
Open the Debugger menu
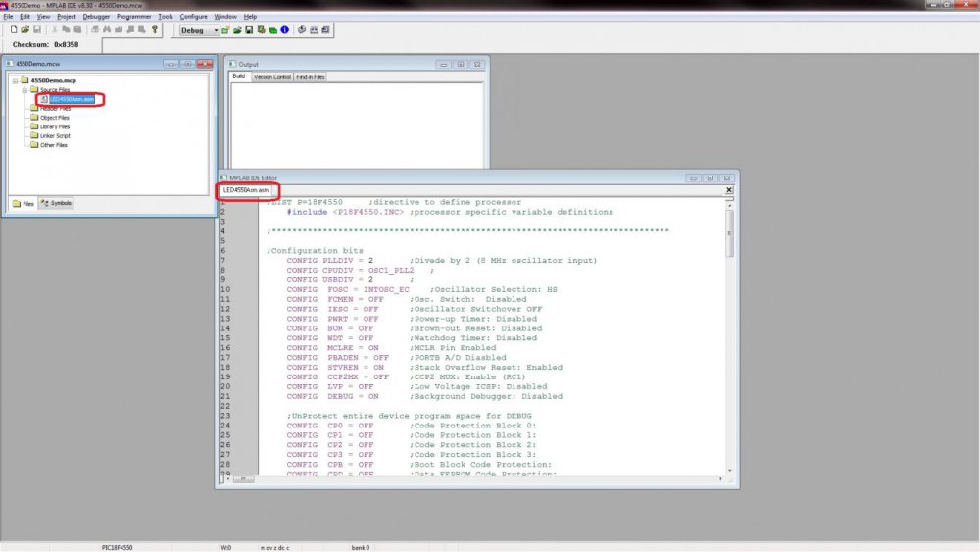pos(96,17)
